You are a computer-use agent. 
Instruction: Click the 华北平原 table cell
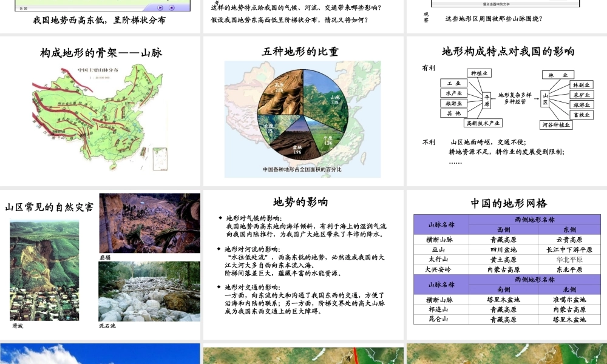(569, 260)
